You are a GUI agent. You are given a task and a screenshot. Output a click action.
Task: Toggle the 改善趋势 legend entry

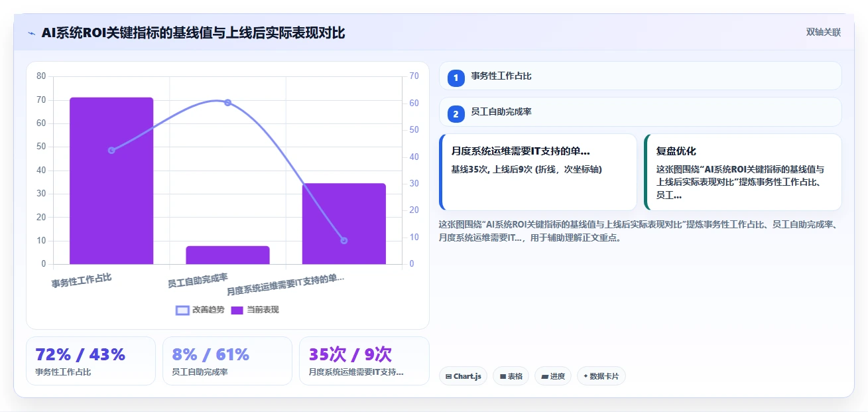pos(200,310)
